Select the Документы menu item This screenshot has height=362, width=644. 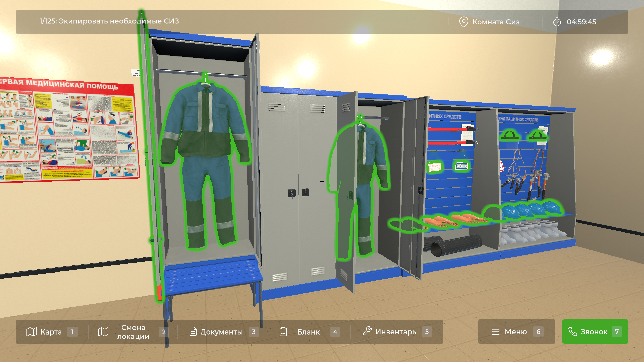(x=221, y=332)
